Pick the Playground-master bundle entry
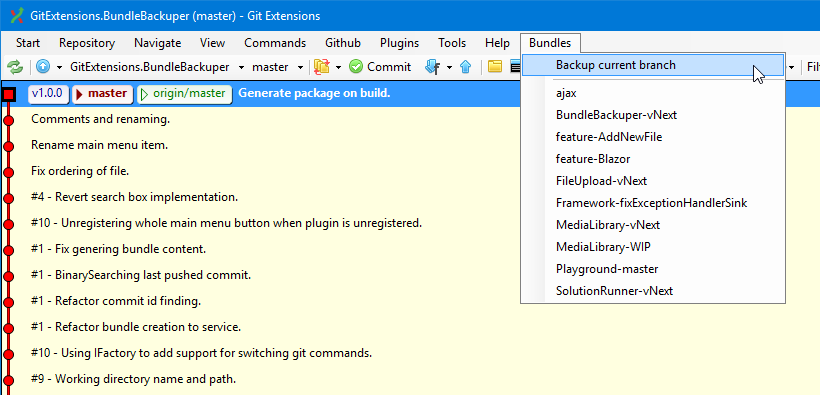 (x=653, y=268)
